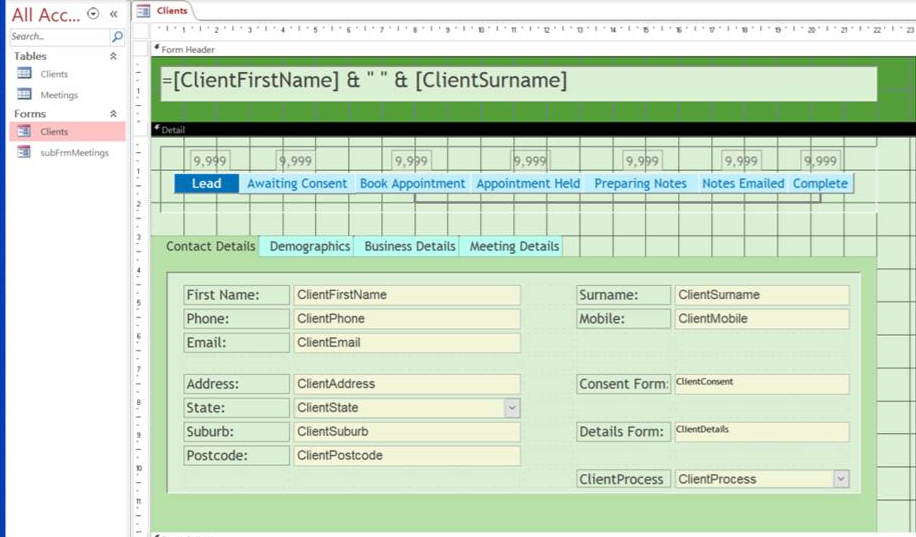Select the ClientPostcode text box
The width and height of the screenshot is (916, 537).
coord(407,456)
